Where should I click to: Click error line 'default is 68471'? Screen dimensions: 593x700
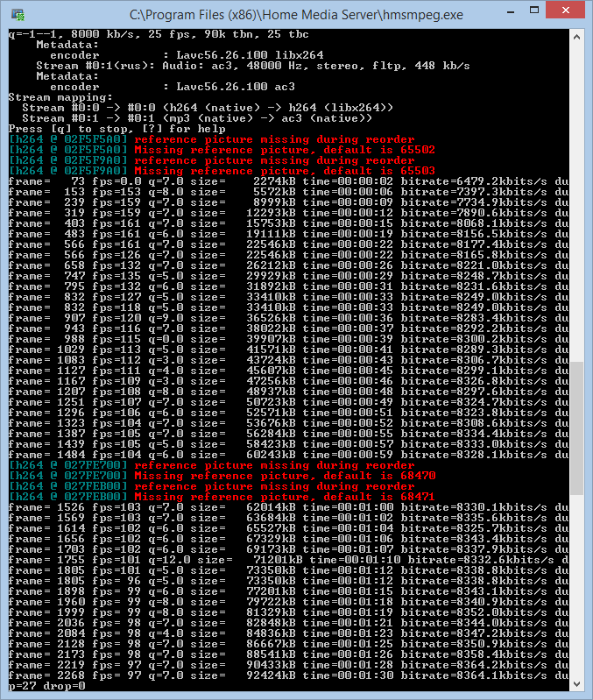222,497
